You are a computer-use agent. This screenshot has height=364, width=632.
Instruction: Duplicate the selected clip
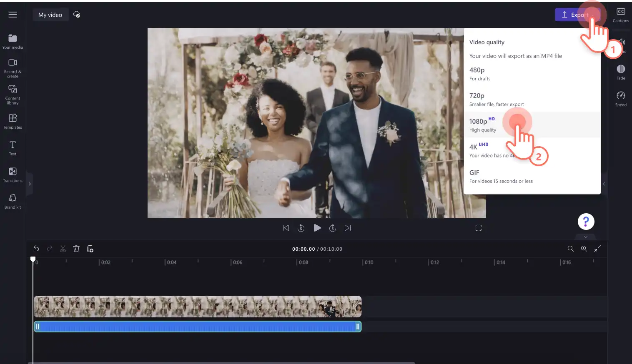pos(90,249)
